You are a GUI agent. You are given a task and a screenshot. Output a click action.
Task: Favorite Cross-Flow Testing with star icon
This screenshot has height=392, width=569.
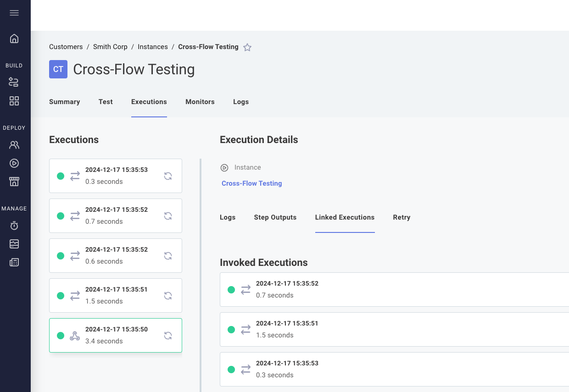[x=247, y=47]
